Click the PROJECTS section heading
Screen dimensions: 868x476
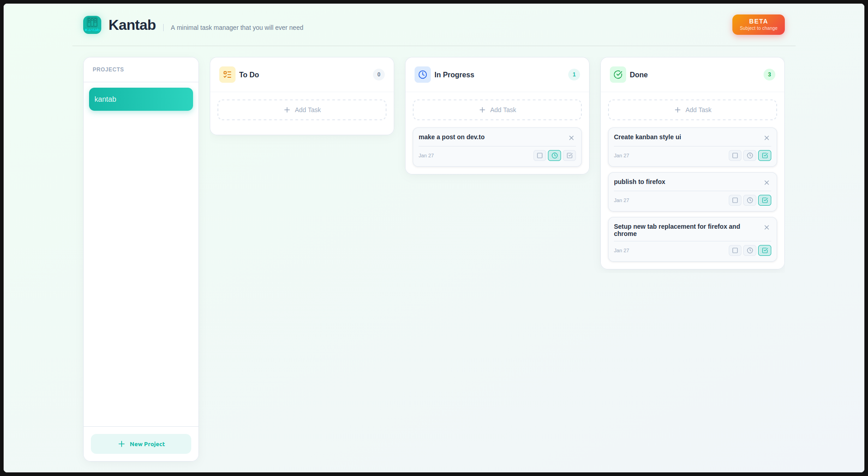click(x=108, y=69)
